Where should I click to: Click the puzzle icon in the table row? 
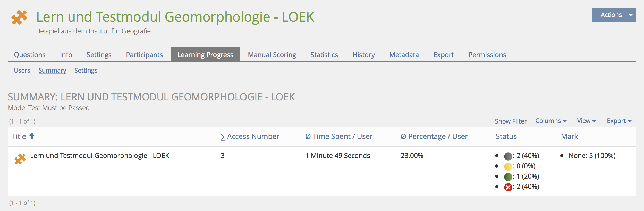[20, 159]
